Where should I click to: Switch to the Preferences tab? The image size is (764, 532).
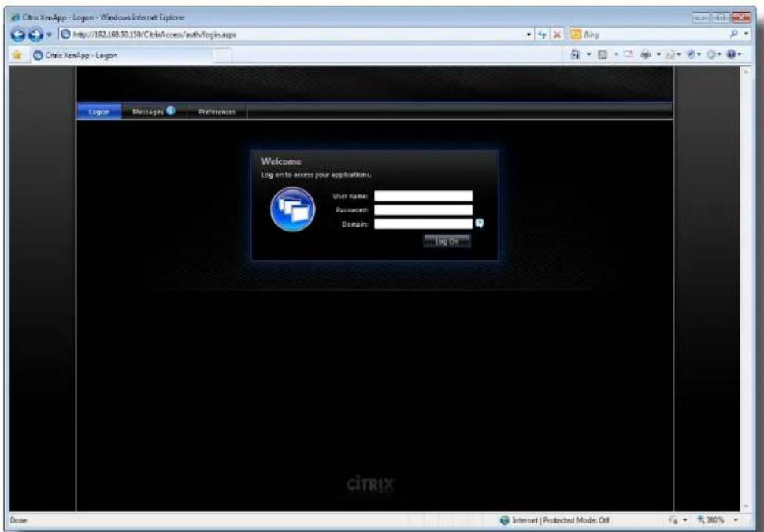point(217,112)
